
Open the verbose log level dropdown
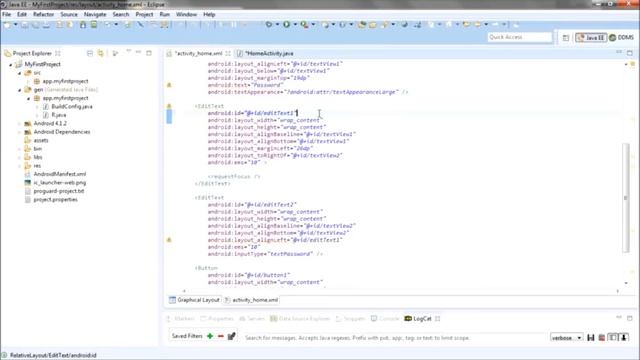pos(566,338)
